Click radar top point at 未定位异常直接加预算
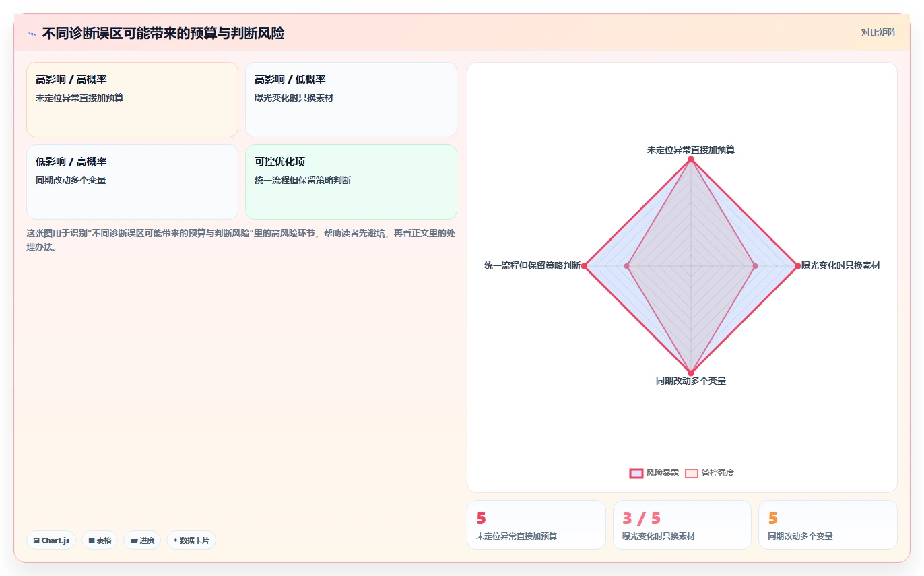The image size is (924, 576). [691, 159]
